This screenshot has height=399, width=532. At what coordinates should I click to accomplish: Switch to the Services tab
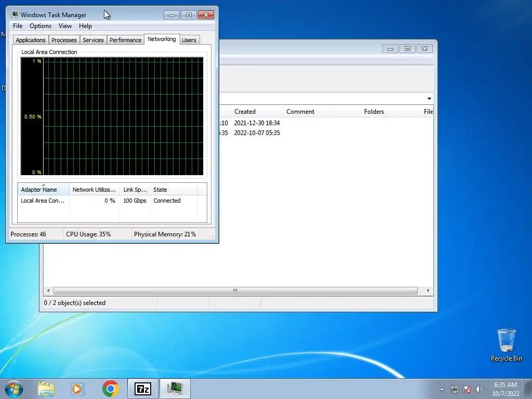[x=93, y=40]
